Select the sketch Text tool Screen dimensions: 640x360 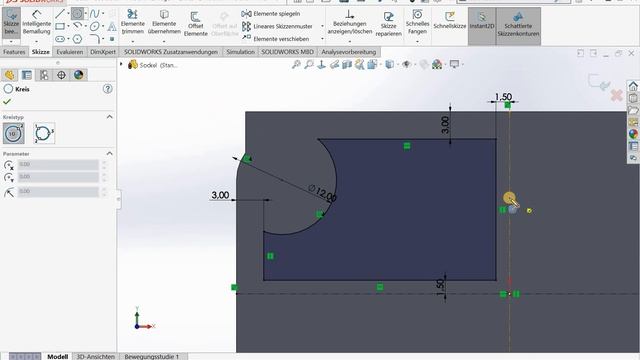click(112, 27)
